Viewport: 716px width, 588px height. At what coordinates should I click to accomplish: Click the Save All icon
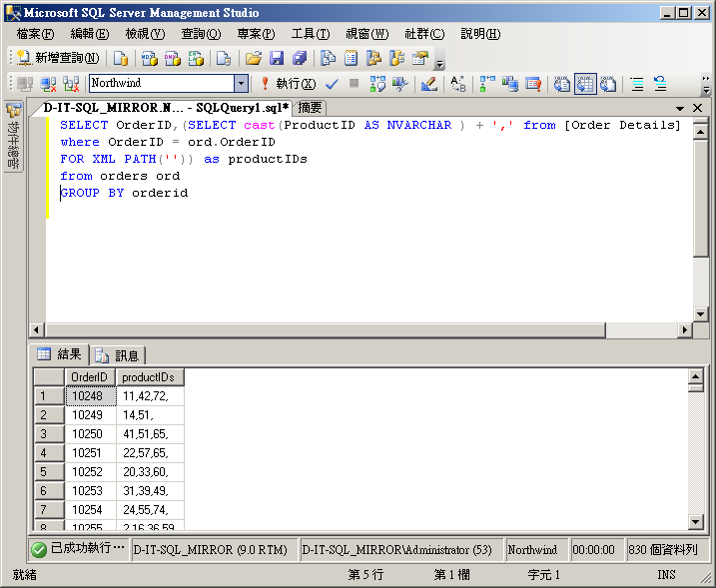click(x=300, y=58)
